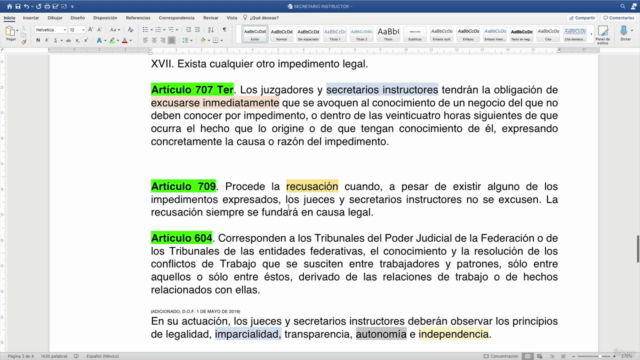640x360 pixels.
Task: Click the spelling check status bar icon
Action: pyautogui.click(x=76, y=356)
